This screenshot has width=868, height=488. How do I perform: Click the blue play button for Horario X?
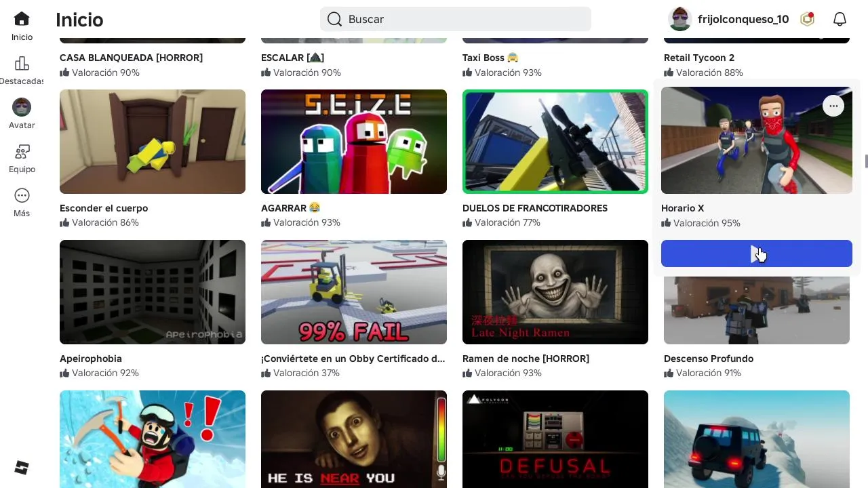point(757,253)
